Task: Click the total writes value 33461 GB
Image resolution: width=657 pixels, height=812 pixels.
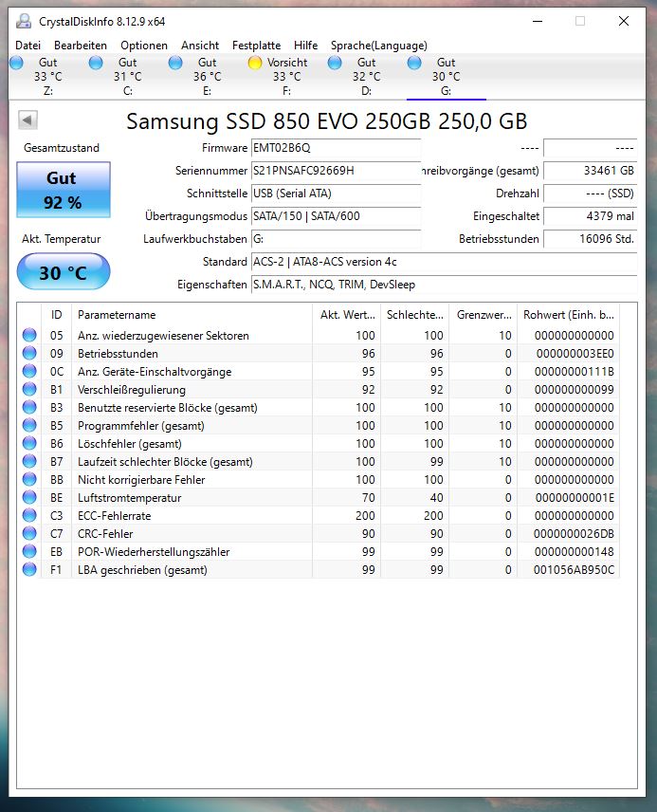Action: (x=591, y=171)
